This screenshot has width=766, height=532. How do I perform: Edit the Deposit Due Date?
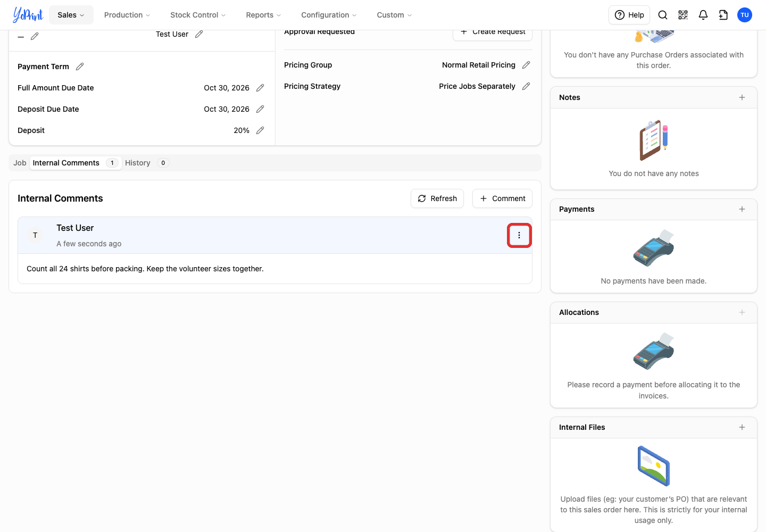pos(260,109)
